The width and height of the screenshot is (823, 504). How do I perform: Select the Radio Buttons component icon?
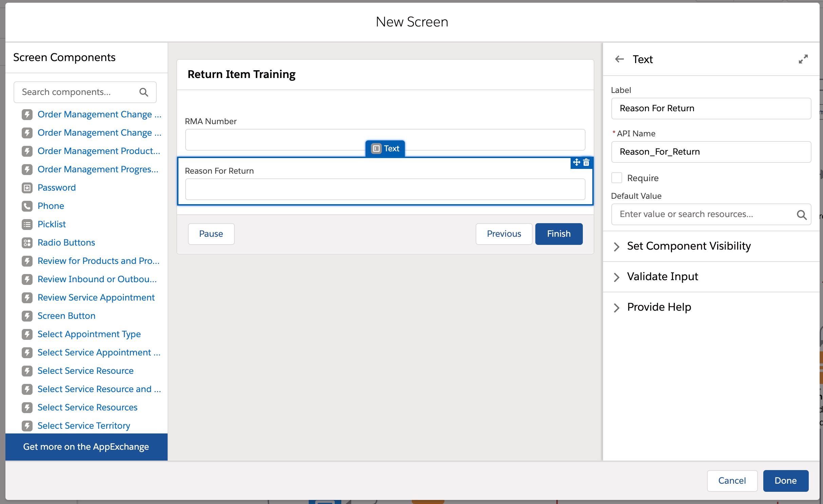tap(27, 243)
